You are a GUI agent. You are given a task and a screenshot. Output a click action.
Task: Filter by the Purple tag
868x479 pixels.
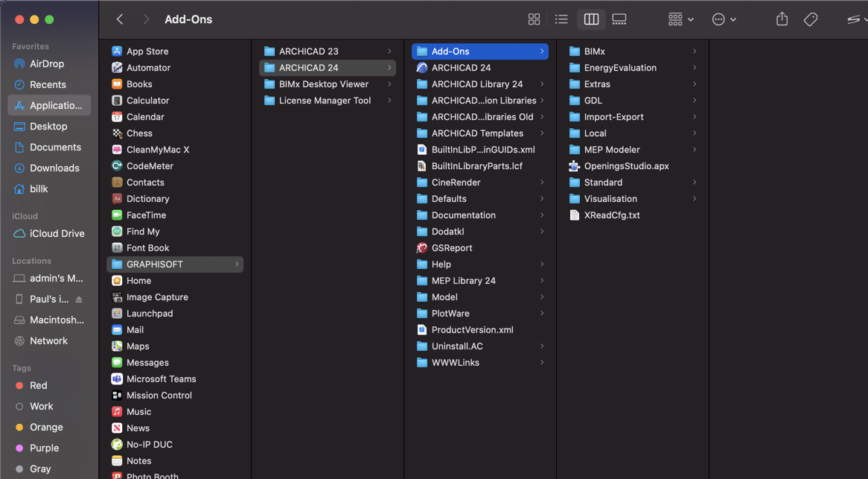(x=49, y=448)
